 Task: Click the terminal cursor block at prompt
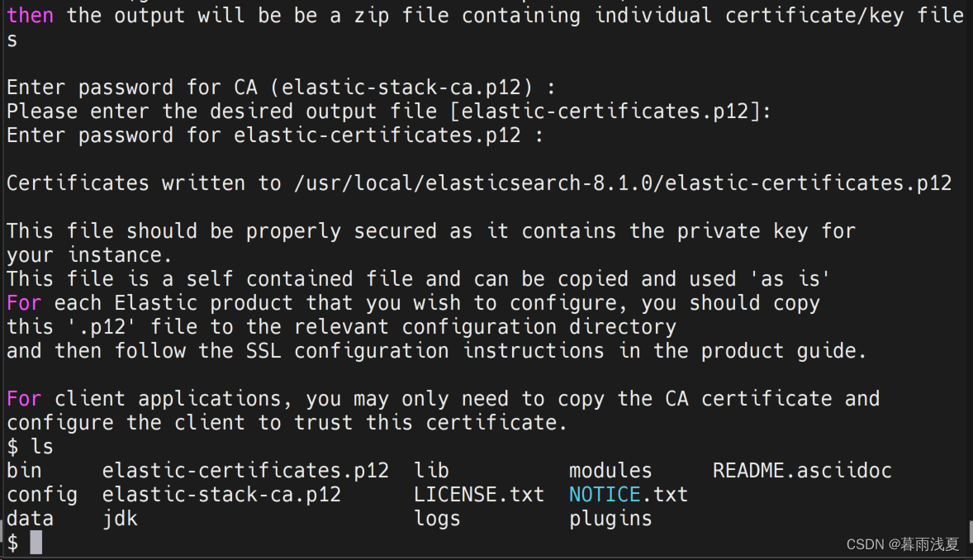click(x=36, y=543)
